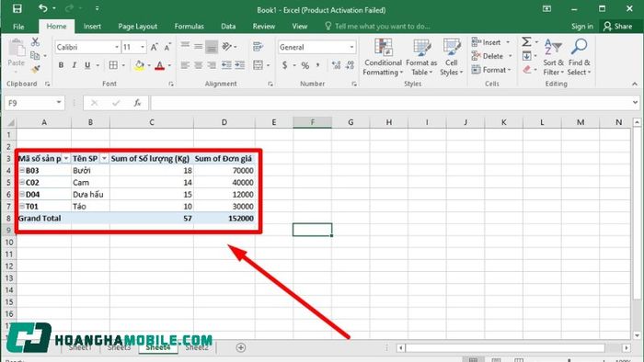Click the Comma Style icon
Image resolution: width=644 pixels, height=362 pixels.
[318, 65]
